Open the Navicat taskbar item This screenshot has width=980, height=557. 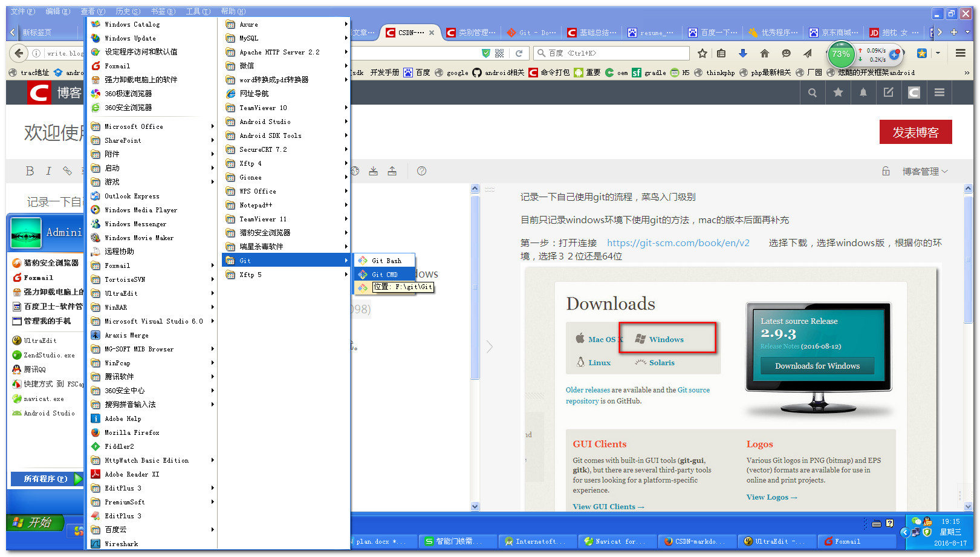tap(618, 541)
